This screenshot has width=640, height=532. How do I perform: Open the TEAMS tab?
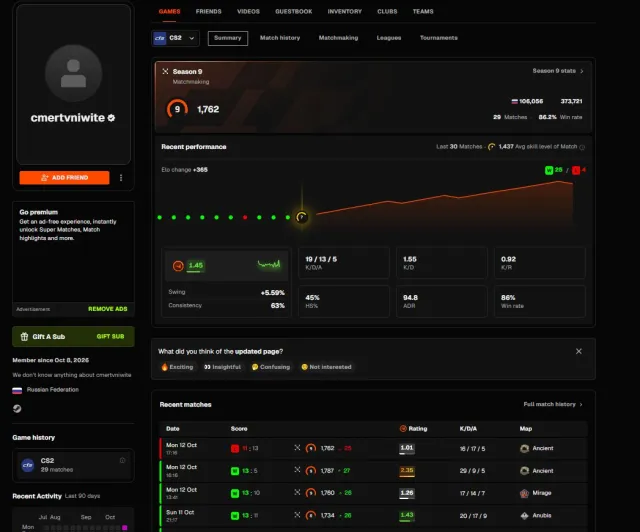coord(423,11)
